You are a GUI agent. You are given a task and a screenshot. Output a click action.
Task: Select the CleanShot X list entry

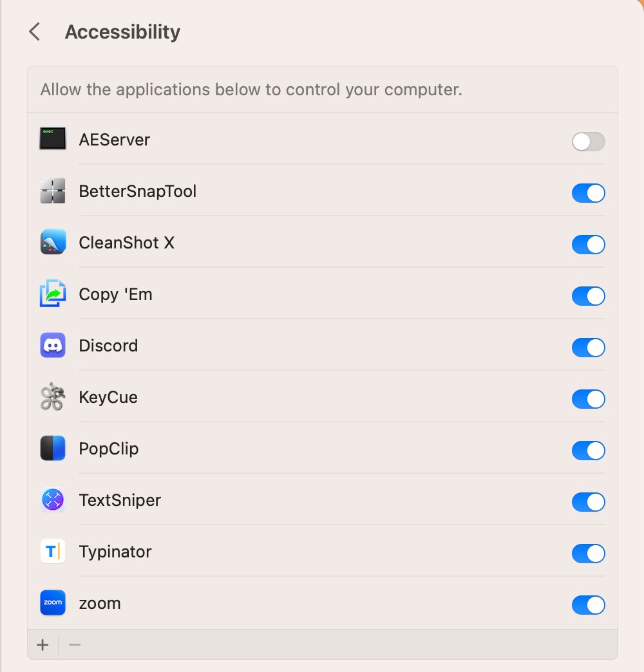pyautogui.click(x=126, y=243)
